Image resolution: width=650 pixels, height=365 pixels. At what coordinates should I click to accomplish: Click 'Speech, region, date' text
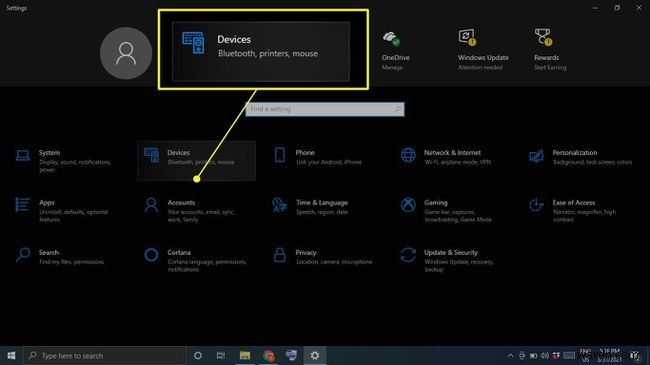click(x=322, y=212)
